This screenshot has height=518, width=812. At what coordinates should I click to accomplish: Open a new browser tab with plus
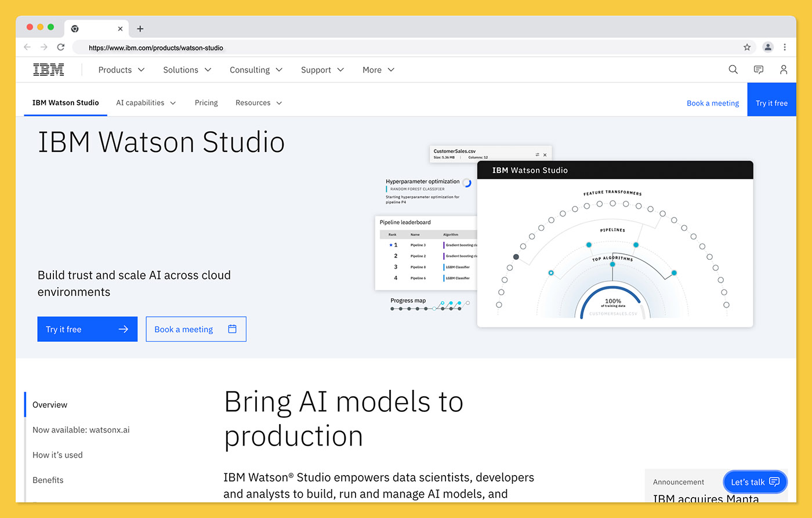point(140,28)
